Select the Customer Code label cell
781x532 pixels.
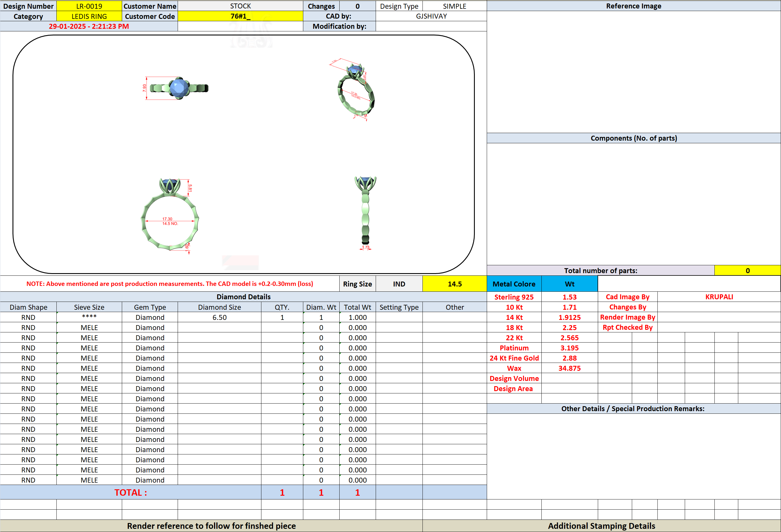pos(150,16)
